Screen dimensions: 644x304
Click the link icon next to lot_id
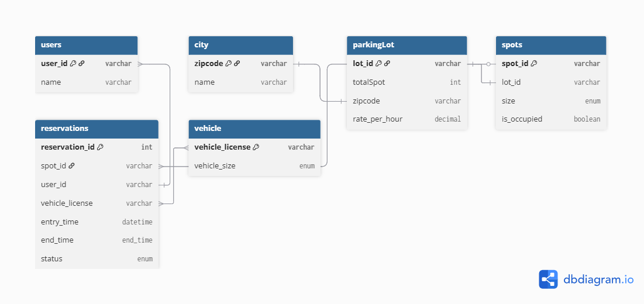pyautogui.click(x=387, y=64)
